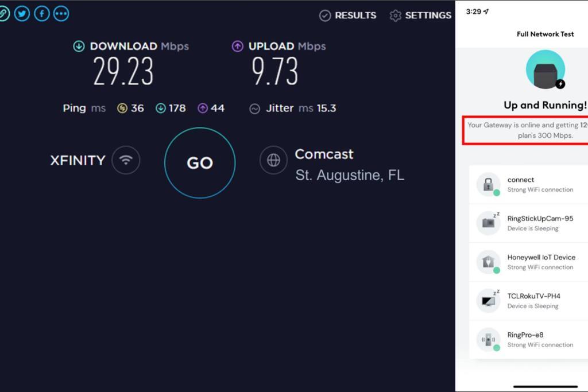
Task: Share result via Facebook icon
Action: tap(41, 14)
